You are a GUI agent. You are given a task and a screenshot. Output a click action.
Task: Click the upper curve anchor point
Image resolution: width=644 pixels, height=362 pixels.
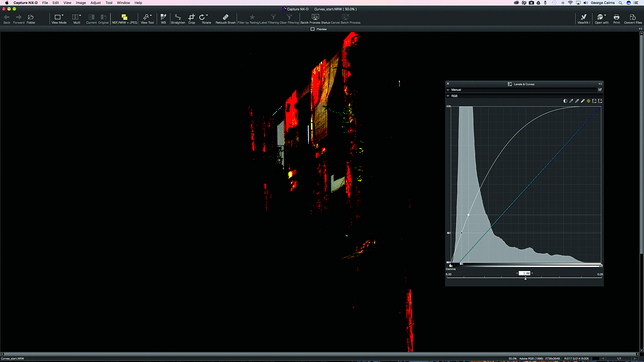[468, 215]
